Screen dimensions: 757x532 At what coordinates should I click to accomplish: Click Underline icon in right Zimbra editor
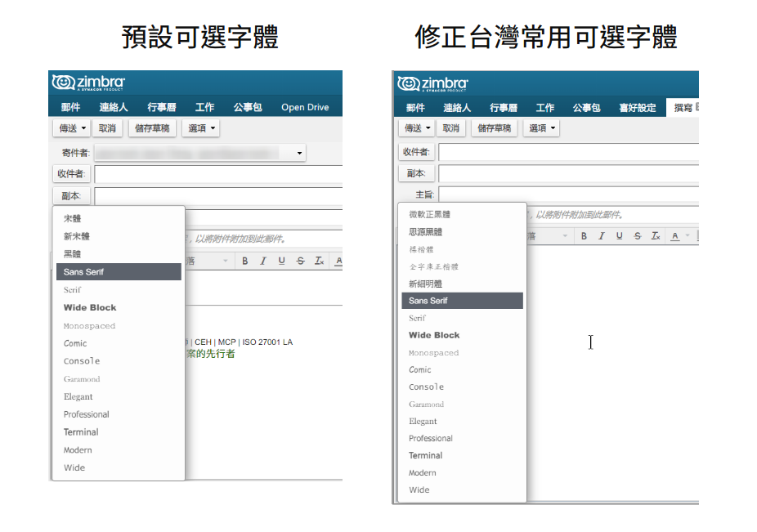[x=620, y=235]
